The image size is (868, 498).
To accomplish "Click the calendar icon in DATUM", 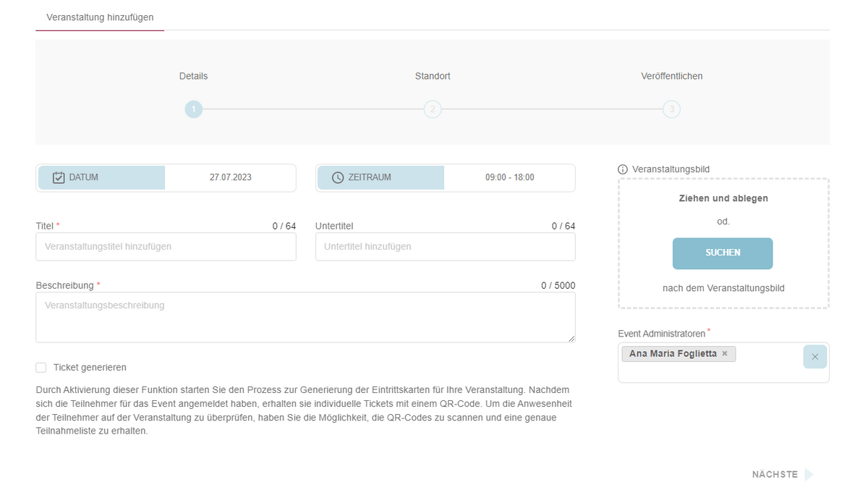I will 59,177.
